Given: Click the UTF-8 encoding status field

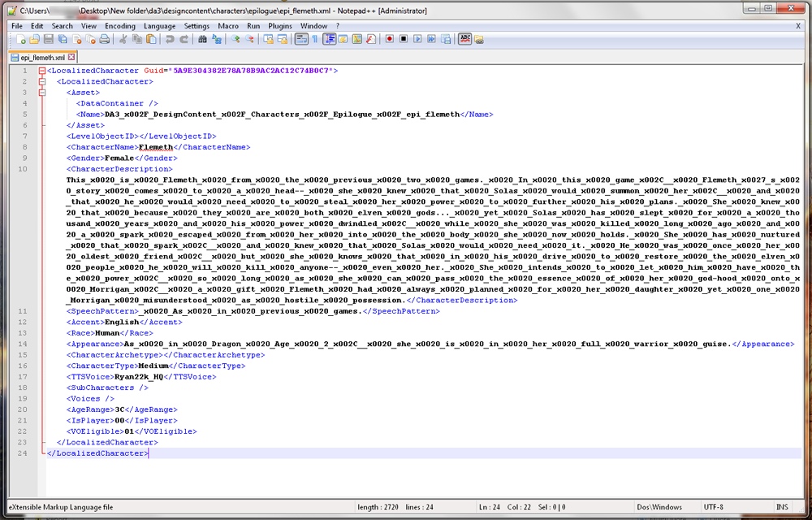Looking at the screenshot, I should tap(715, 507).
